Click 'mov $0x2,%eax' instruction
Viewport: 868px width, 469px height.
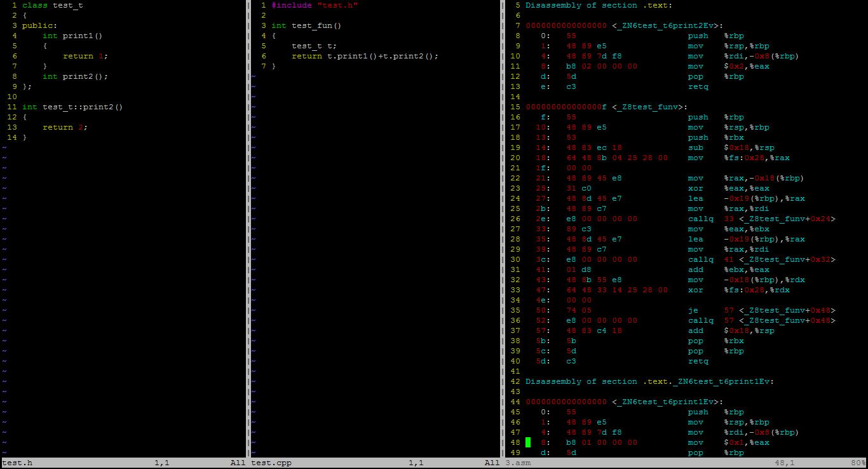pyautogui.click(x=728, y=66)
